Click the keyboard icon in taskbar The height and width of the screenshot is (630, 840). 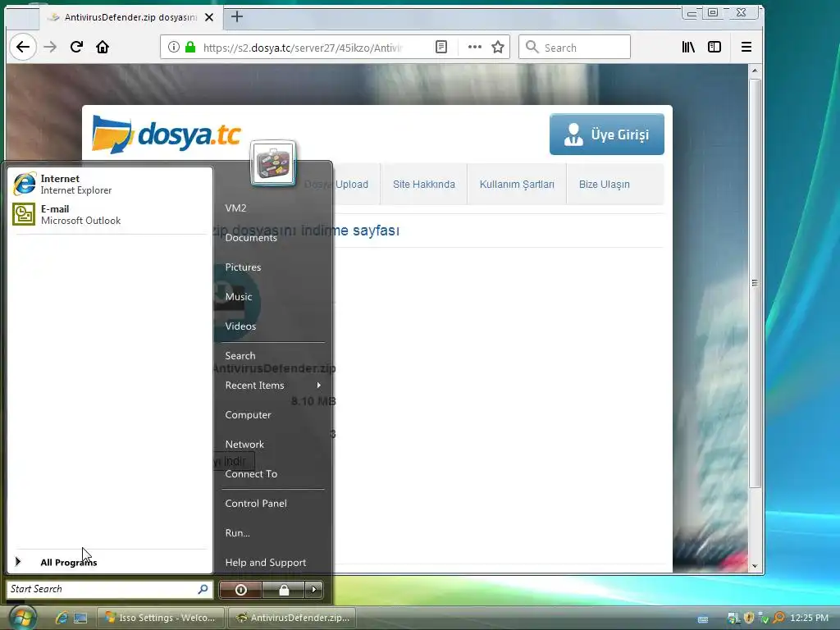click(x=703, y=619)
